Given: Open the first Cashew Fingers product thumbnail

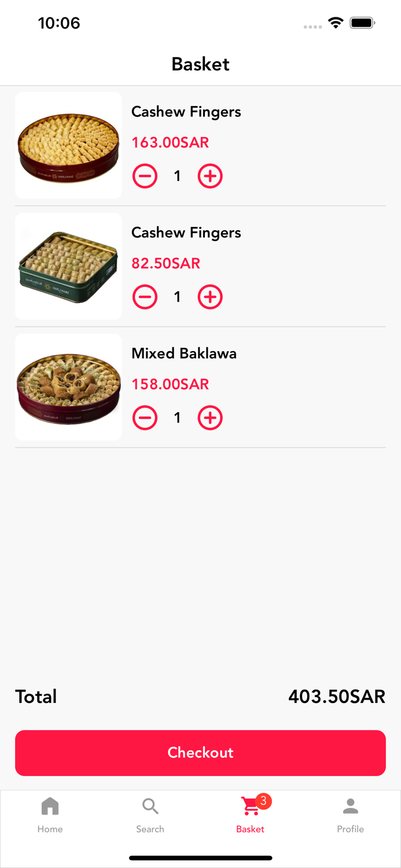Looking at the screenshot, I should click(x=68, y=145).
